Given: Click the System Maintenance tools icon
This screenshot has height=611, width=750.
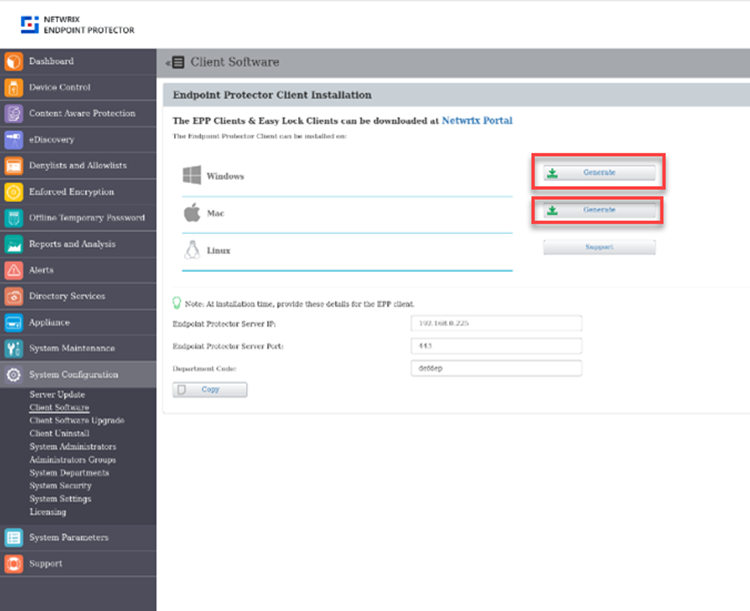Looking at the screenshot, I should [x=13, y=348].
